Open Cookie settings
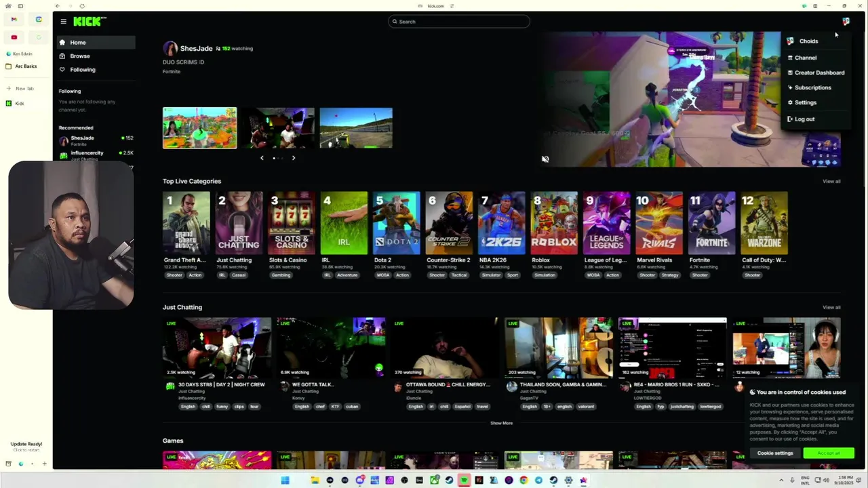The height and width of the screenshot is (488, 868). tap(775, 453)
